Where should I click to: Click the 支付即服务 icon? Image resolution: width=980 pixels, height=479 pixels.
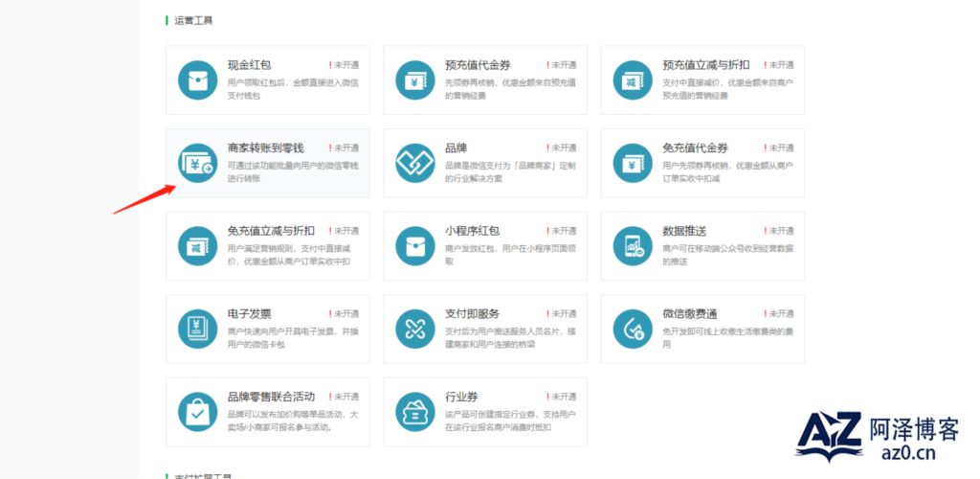tap(415, 329)
